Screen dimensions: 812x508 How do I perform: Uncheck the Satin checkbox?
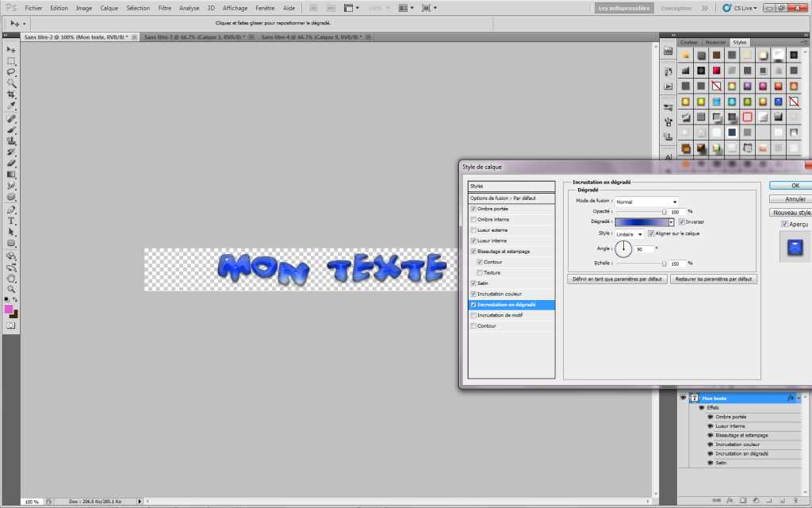click(473, 283)
